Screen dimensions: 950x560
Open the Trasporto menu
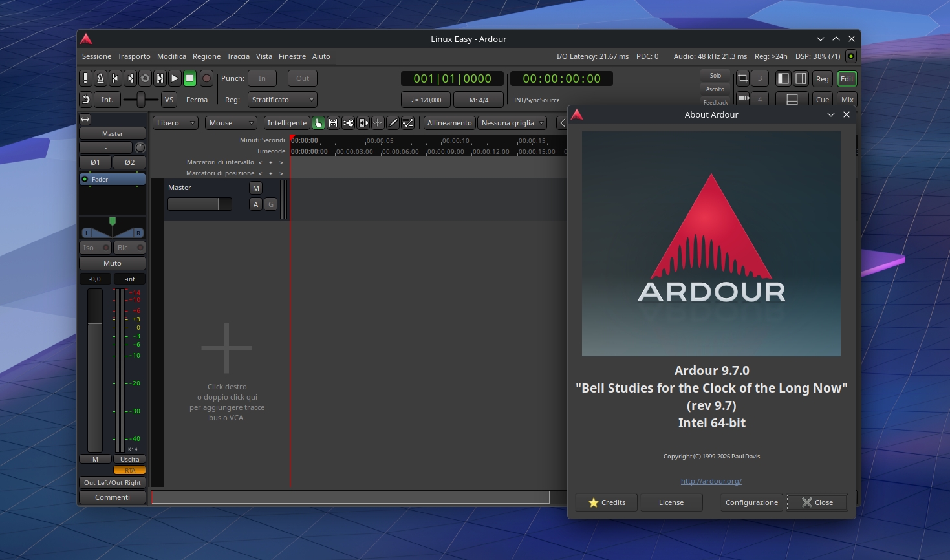pyautogui.click(x=134, y=56)
